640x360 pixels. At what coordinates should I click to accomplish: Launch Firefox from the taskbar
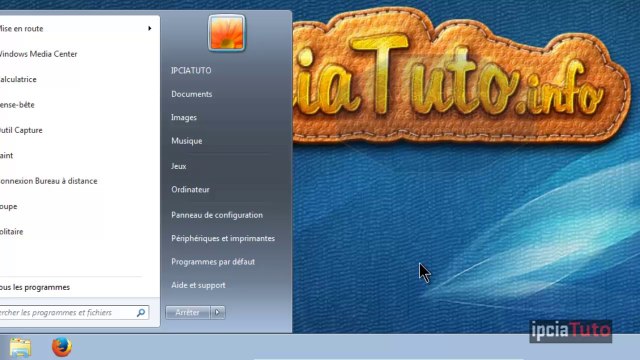pos(62,347)
